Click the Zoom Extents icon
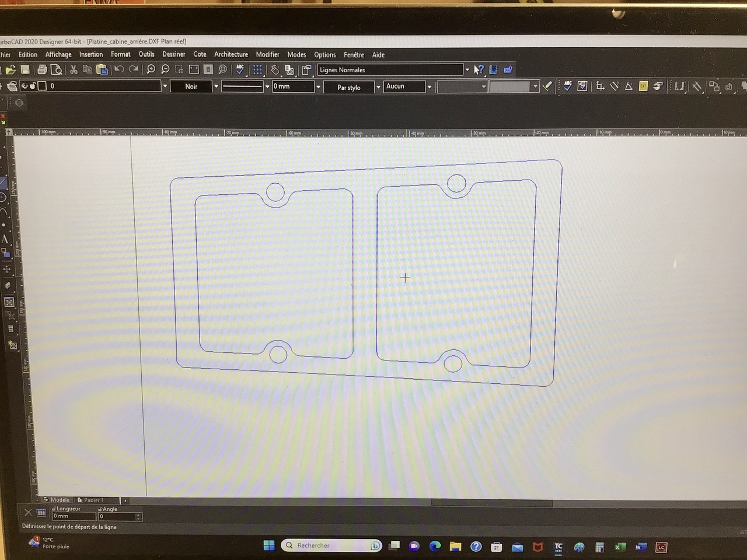This screenshot has width=747, height=560. [194, 70]
